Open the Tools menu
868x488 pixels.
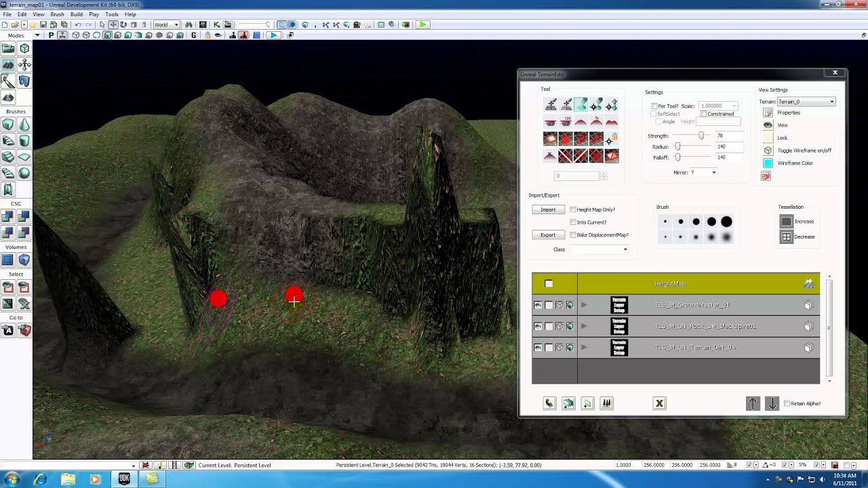click(x=112, y=14)
